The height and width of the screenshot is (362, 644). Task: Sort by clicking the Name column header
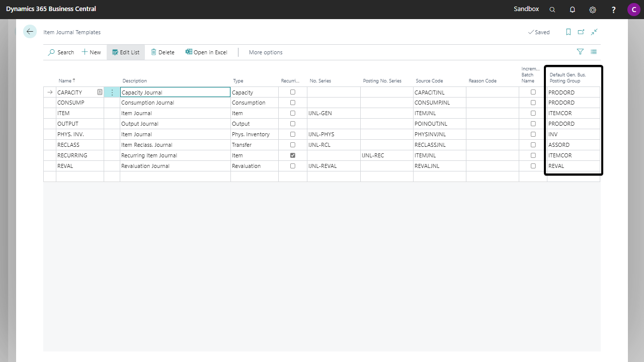coord(66,81)
